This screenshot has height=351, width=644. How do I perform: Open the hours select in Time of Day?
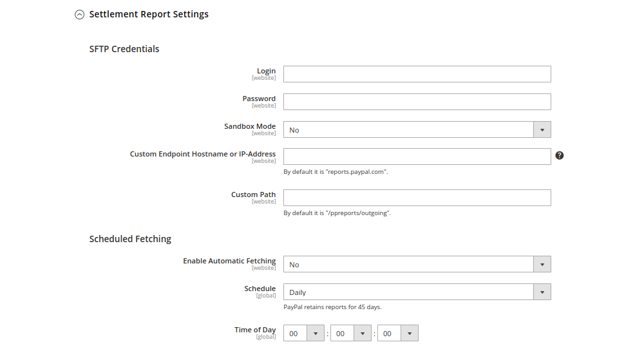click(296, 334)
